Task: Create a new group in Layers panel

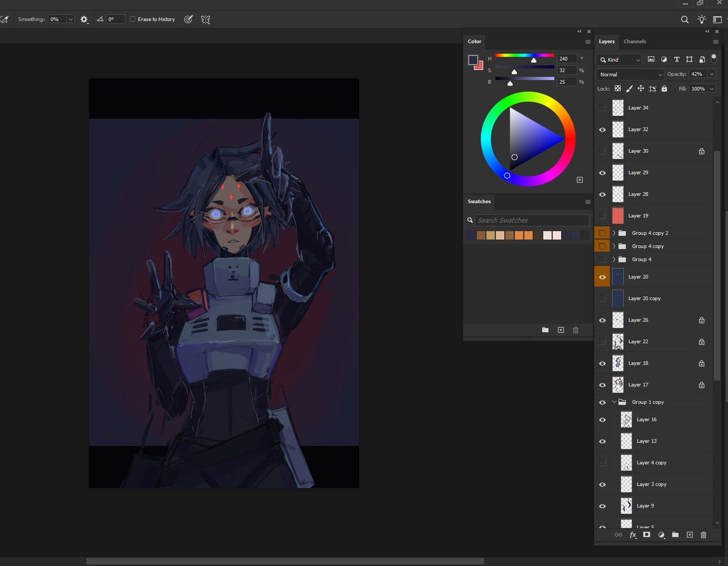Action: click(675, 535)
